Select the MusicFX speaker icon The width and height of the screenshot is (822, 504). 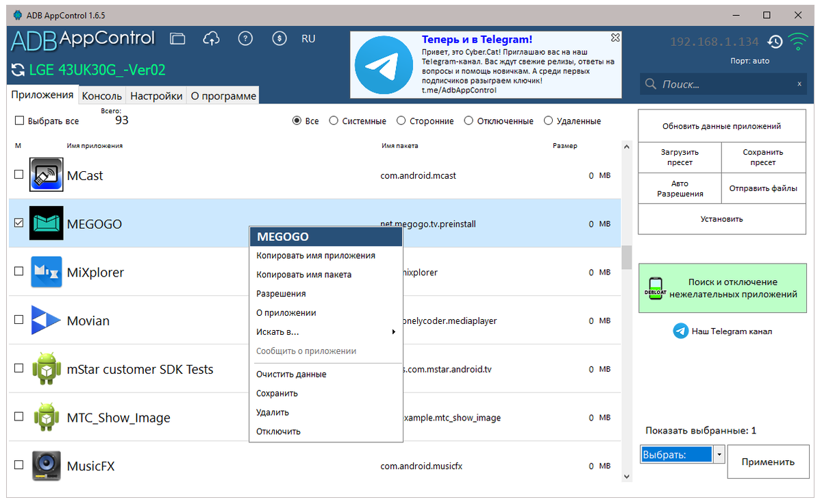coord(46,466)
